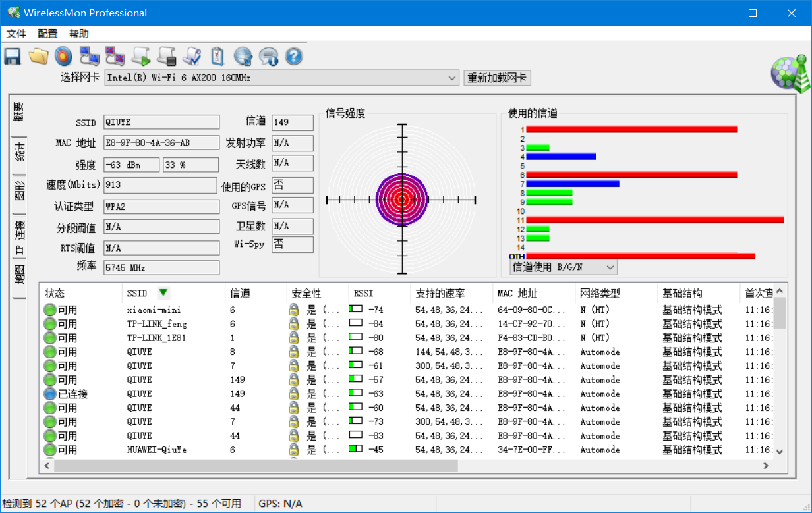Click the SSID field showing QIUYE

161,122
